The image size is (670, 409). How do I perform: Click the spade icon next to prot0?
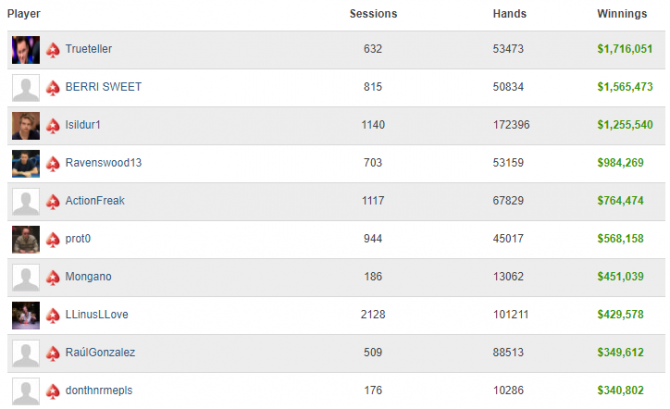(53, 240)
